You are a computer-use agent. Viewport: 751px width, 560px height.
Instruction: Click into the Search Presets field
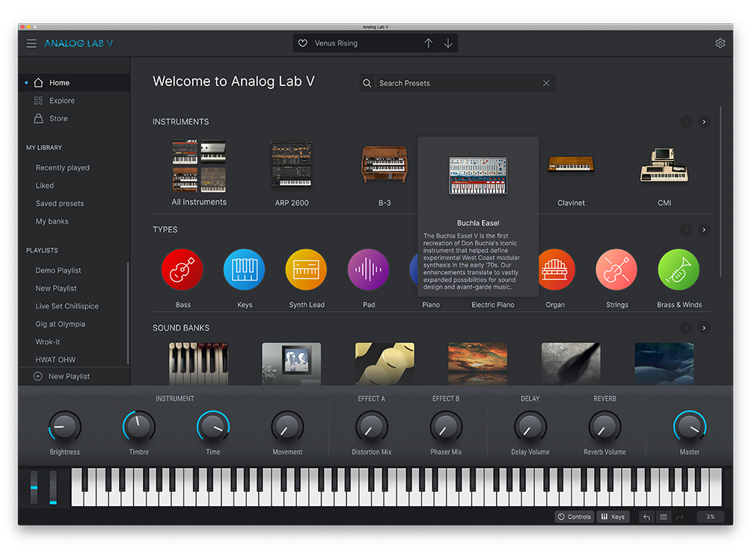[x=458, y=83]
